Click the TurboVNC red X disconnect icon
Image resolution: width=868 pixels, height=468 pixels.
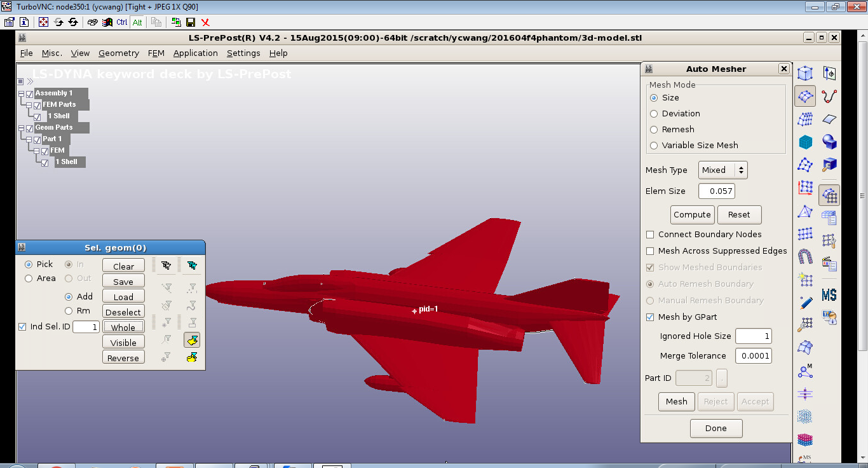(x=205, y=22)
